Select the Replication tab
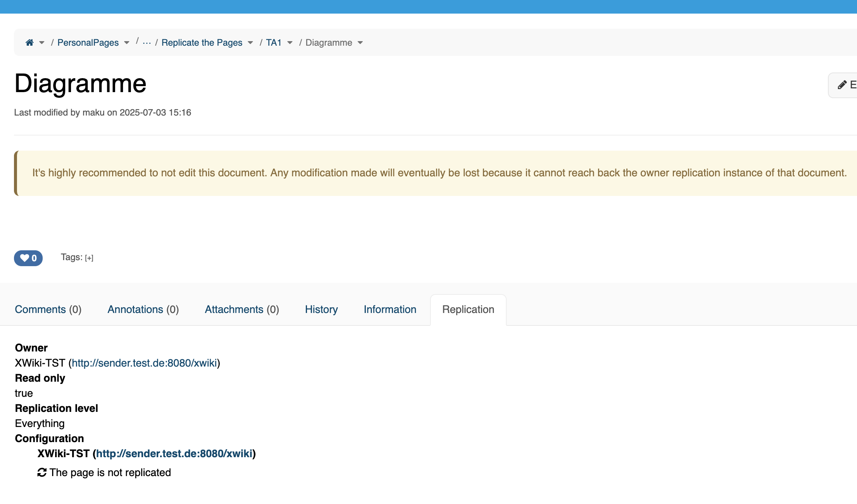Viewport: 857px width, 504px height. pos(468,309)
